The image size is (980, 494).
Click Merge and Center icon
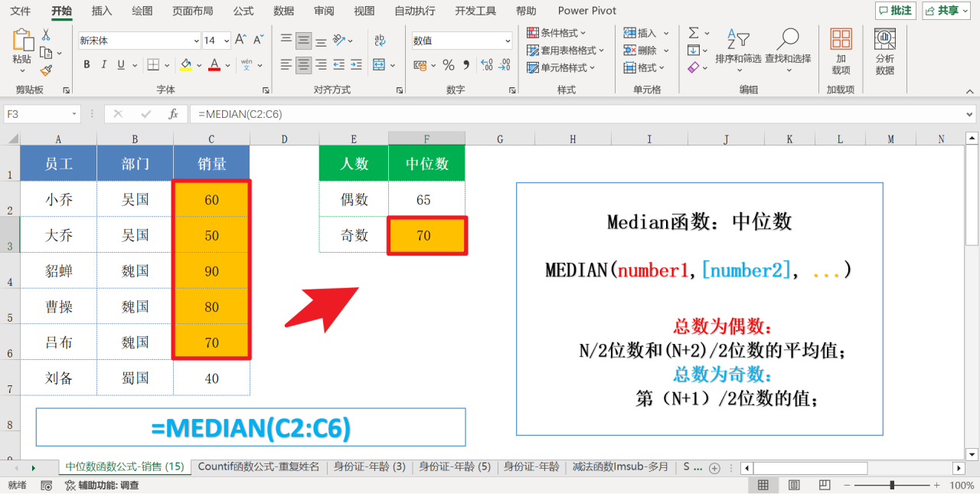(x=379, y=65)
